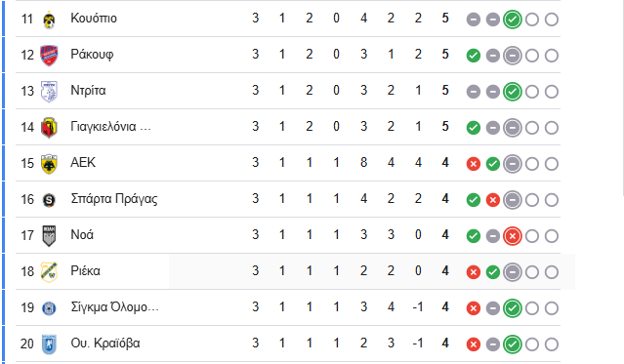Click Σπάρτα Πράγας's red loss icon

pyautogui.click(x=493, y=200)
